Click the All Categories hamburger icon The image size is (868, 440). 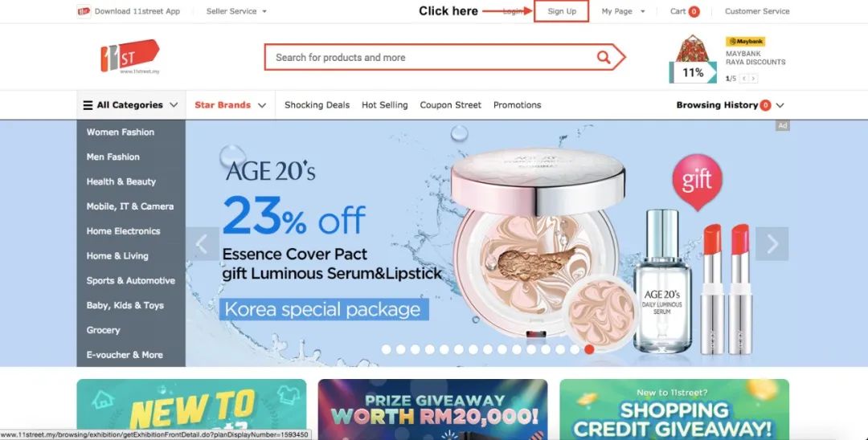[x=88, y=105]
